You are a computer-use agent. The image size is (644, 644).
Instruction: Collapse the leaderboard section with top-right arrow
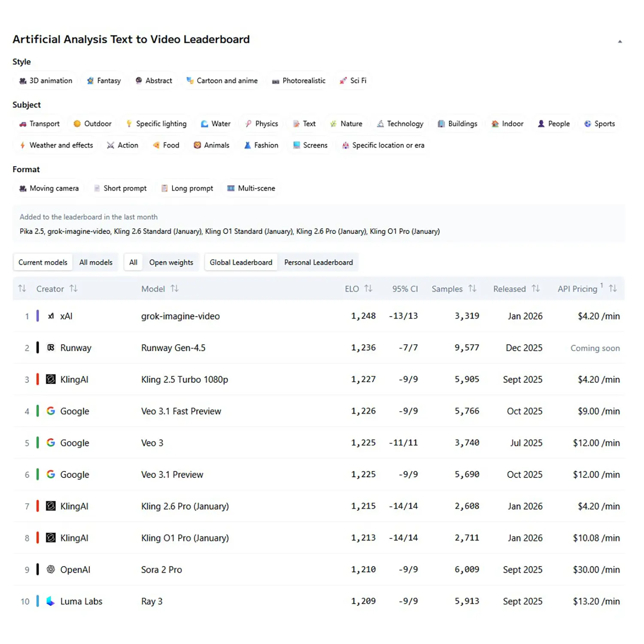tap(620, 42)
